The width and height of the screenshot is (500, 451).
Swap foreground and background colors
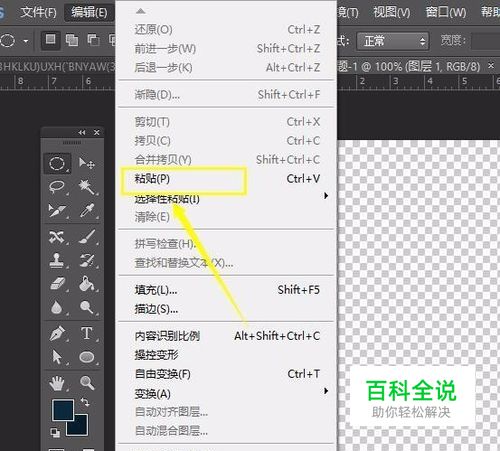(85, 402)
